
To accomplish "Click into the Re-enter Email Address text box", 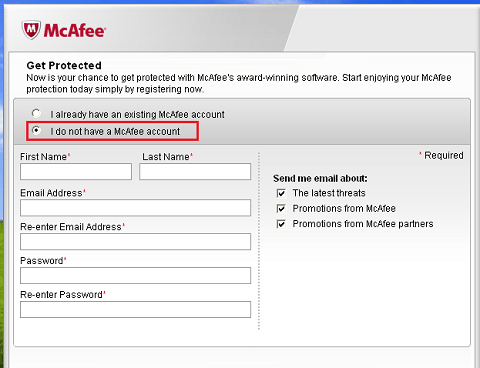I will tap(135, 242).
